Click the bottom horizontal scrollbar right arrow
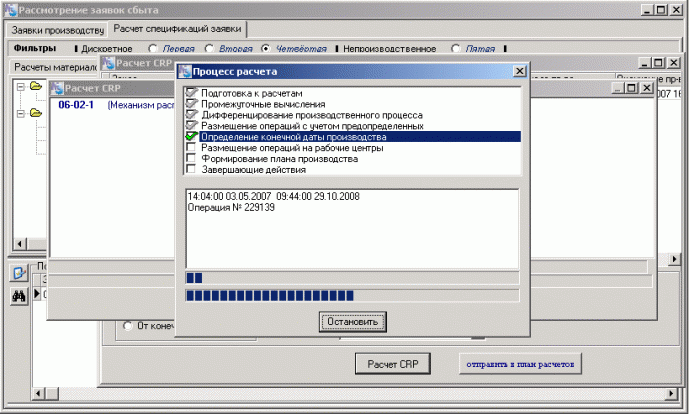 coord(671,393)
